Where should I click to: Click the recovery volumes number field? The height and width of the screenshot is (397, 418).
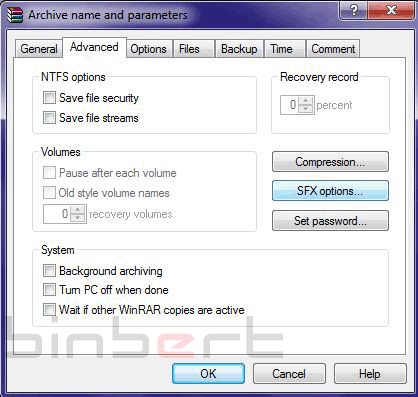tap(57, 214)
